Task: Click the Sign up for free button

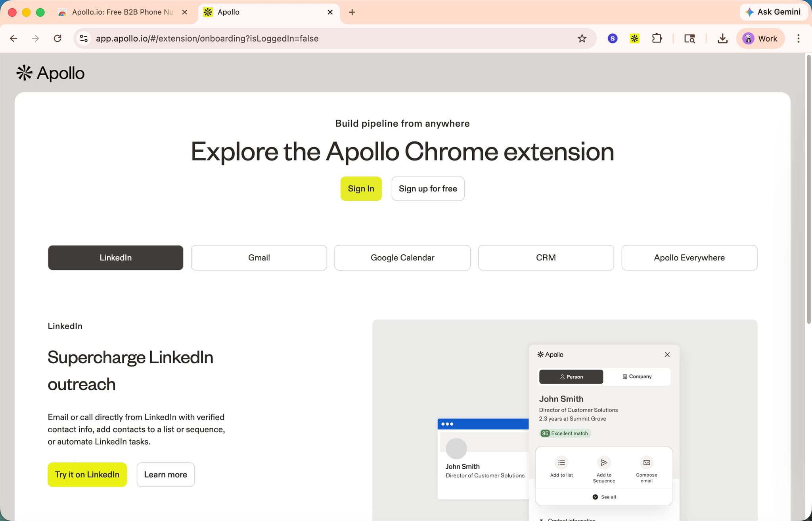Action: pyautogui.click(x=428, y=189)
